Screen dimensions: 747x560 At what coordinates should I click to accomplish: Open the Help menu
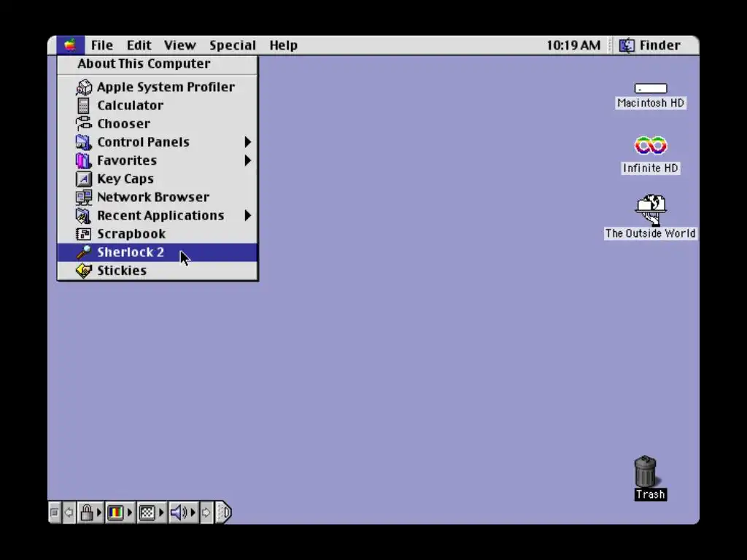[284, 45]
